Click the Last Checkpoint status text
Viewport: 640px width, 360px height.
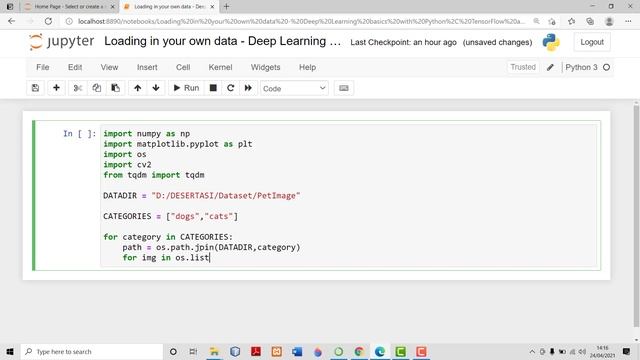tap(403, 42)
